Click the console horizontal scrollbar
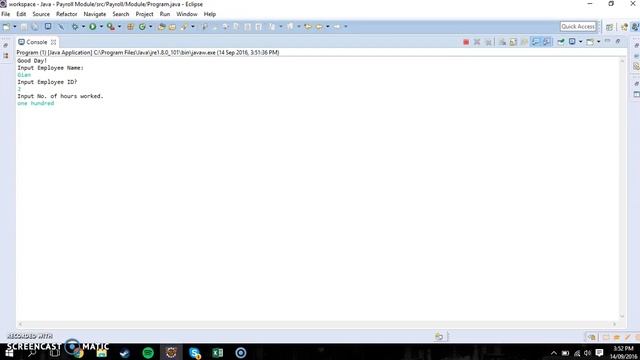Screen dimensions: 640x360 [318, 324]
